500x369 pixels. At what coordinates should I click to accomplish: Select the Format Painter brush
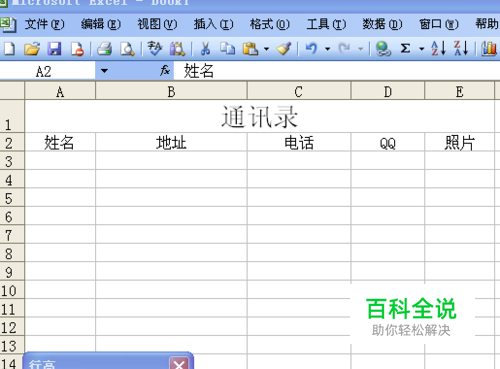point(284,49)
